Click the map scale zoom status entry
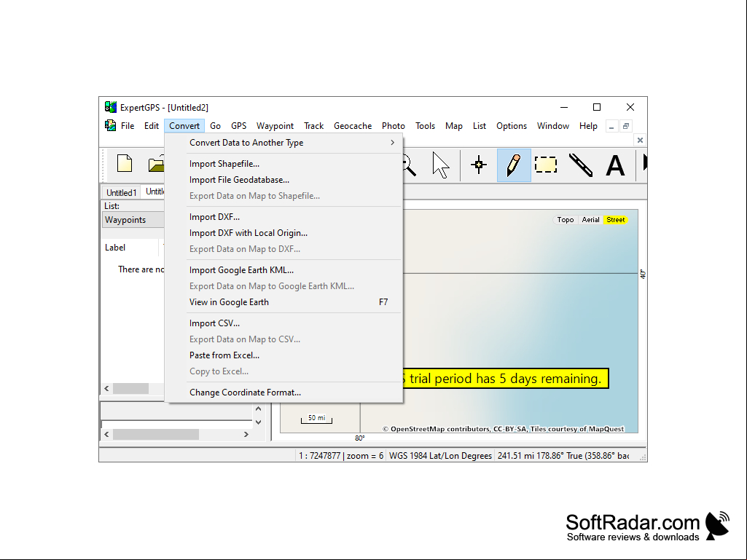The width and height of the screenshot is (747, 560). click(340, 456)
